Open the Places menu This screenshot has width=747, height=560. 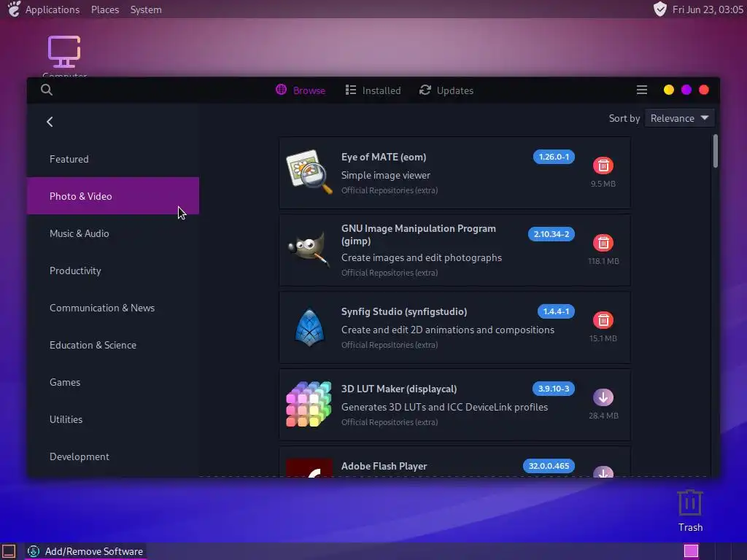click(x=105, y=9)
